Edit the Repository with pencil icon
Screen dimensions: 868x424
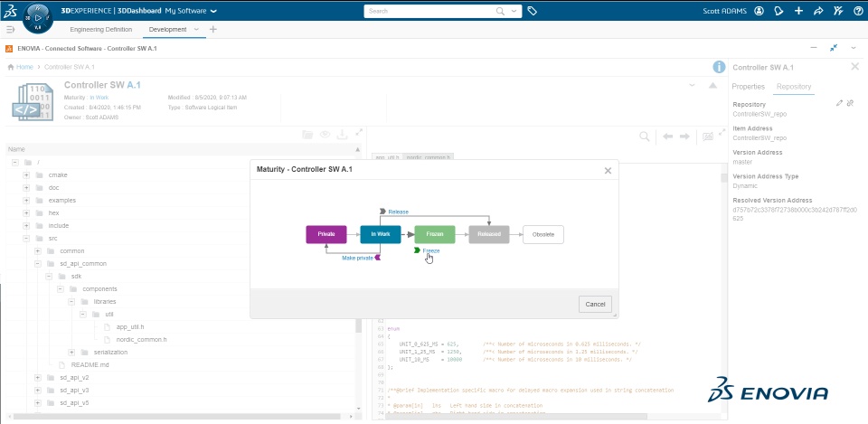839,103
